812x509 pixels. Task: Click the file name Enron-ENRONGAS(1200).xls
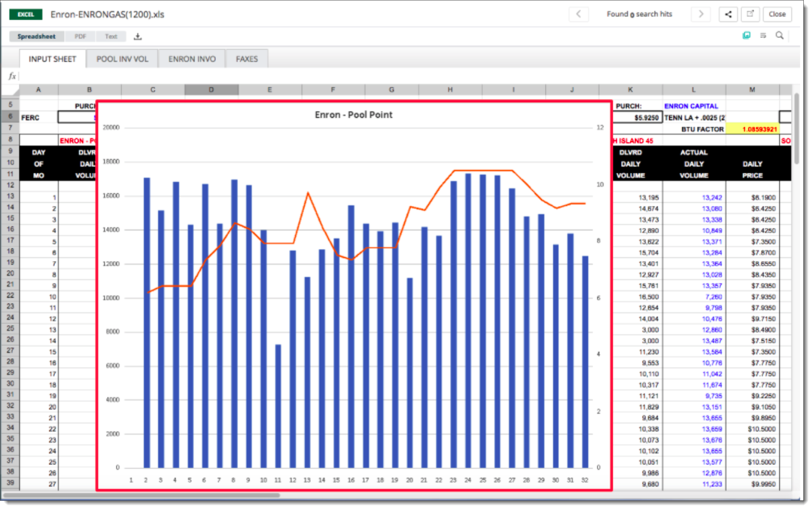(x=107, y=14)
